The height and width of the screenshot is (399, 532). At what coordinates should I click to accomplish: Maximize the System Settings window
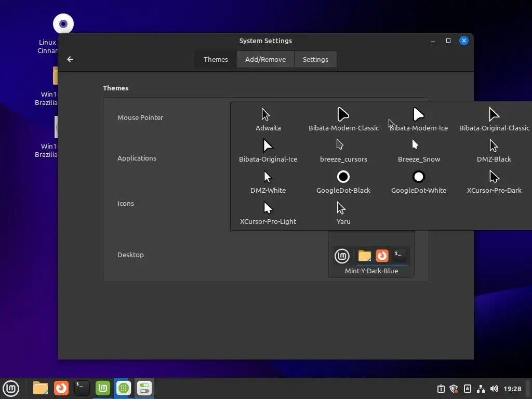coord(448,41)
